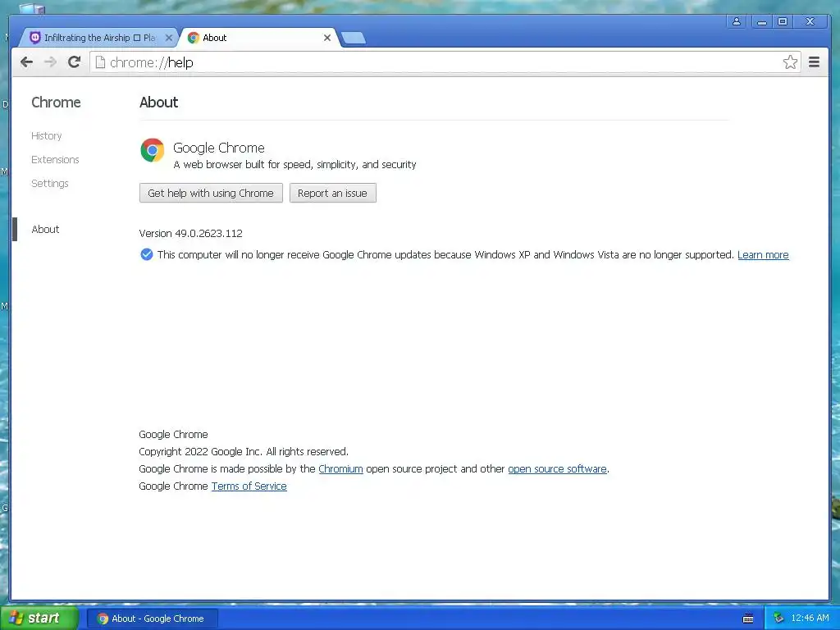
Task: Open the Chromium link
Action: (340, 468)
